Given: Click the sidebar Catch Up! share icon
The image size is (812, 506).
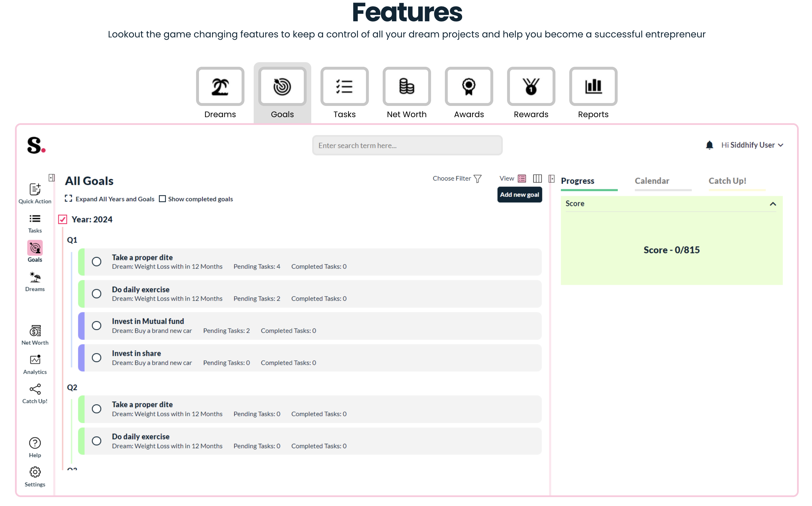Looking at the screenshot, I should point(35,389).
